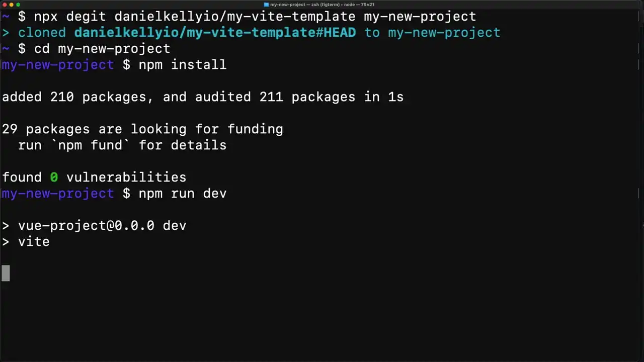
Task: Click the blinking block cursor
Action: [x=6, y=273]
